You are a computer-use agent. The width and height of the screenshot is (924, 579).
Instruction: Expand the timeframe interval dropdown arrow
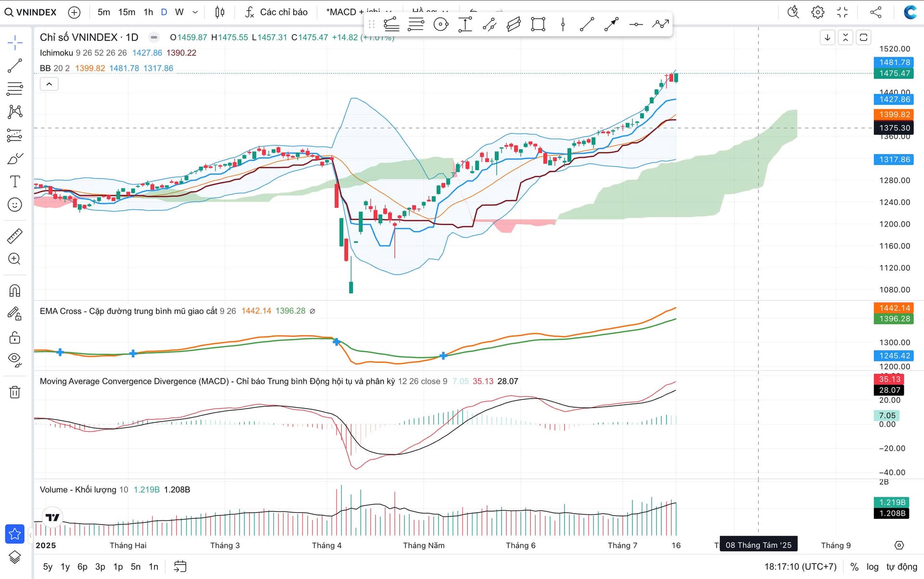coord(195,12)
